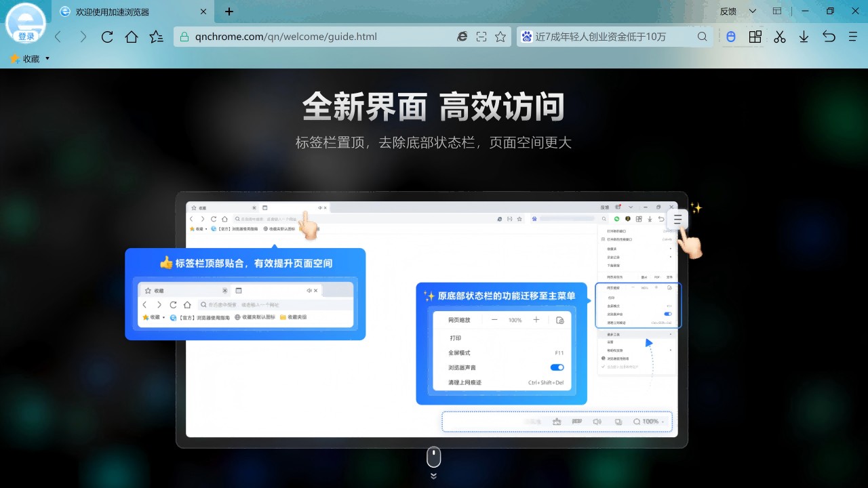Go back to previous page
This screenshot has height=488, width=868.
point(58,37)
